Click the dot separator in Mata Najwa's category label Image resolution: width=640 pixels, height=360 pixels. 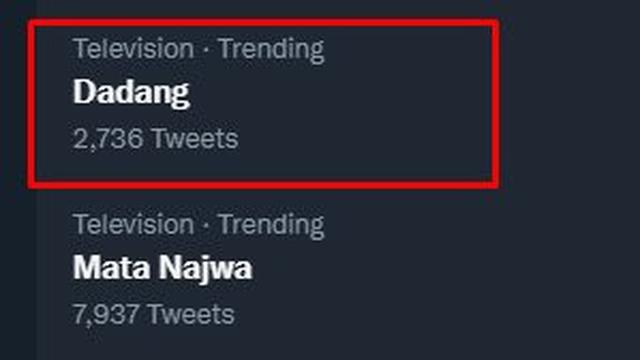tap(206, 225)
